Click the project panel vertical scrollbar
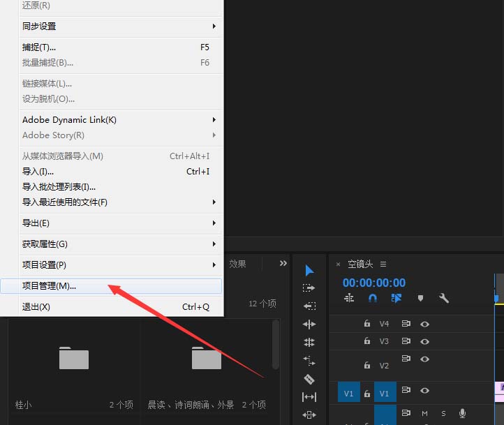 point(276,344)
